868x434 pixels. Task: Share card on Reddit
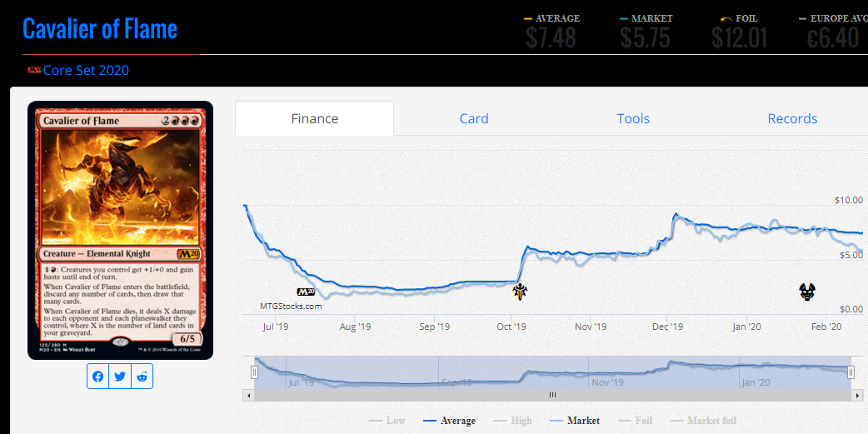[142, 377]
